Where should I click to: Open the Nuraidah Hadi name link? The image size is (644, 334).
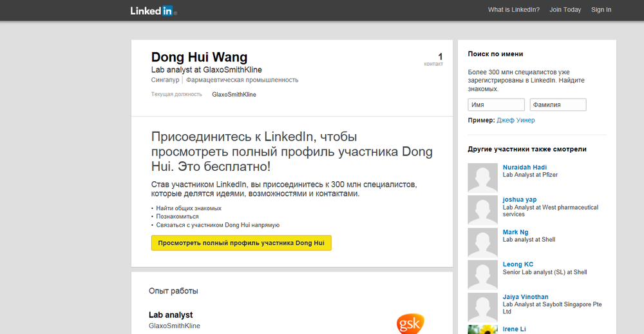[524, 168]
